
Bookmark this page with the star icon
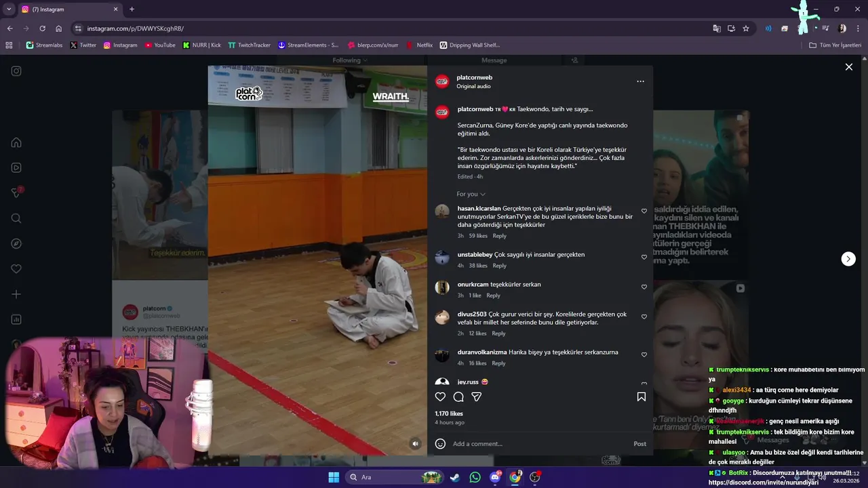point(746,28)
